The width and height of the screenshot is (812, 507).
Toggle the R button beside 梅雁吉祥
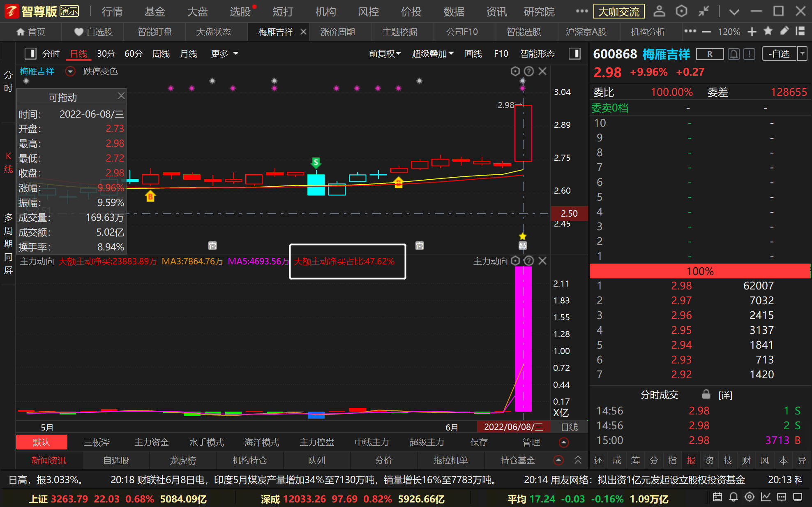pyautogui.click(x=710, y=54)
